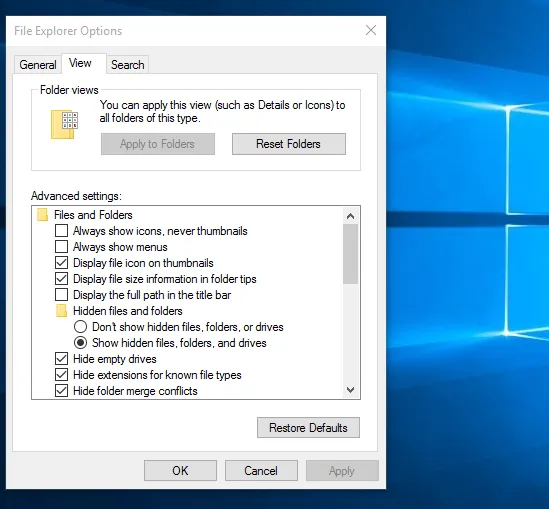The image size is (549, 509).
Task: Click the Folder views group label
Action: tap(69, 90)
